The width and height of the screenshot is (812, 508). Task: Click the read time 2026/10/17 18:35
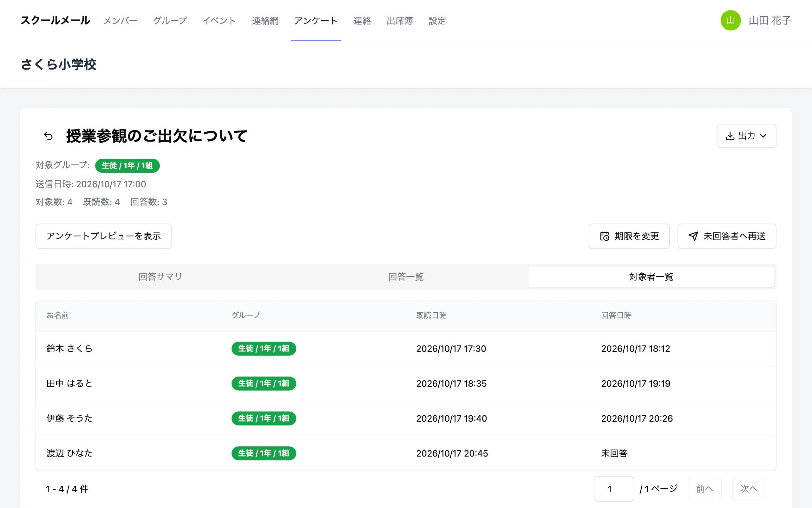point(451,384)
